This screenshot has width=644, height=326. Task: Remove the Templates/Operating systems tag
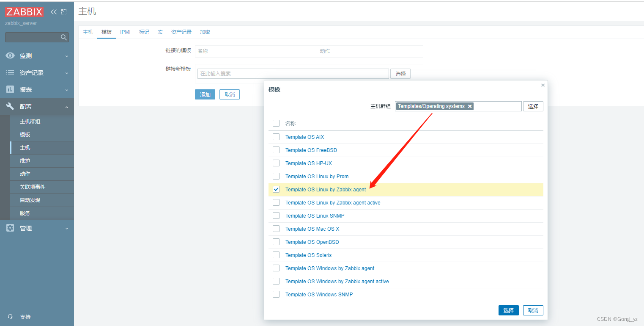470,106
